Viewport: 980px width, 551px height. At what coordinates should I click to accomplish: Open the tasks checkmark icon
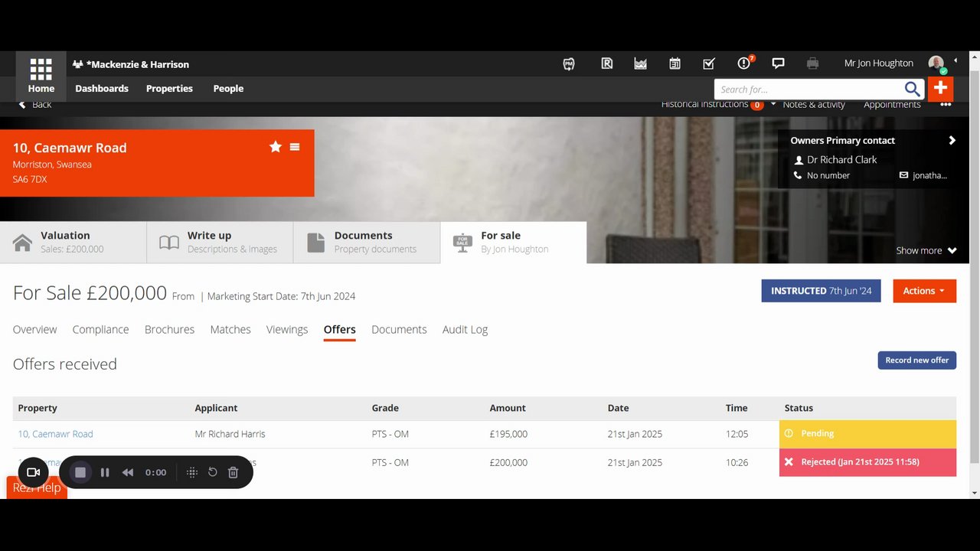pyautogui.click(x=709, y=64)
